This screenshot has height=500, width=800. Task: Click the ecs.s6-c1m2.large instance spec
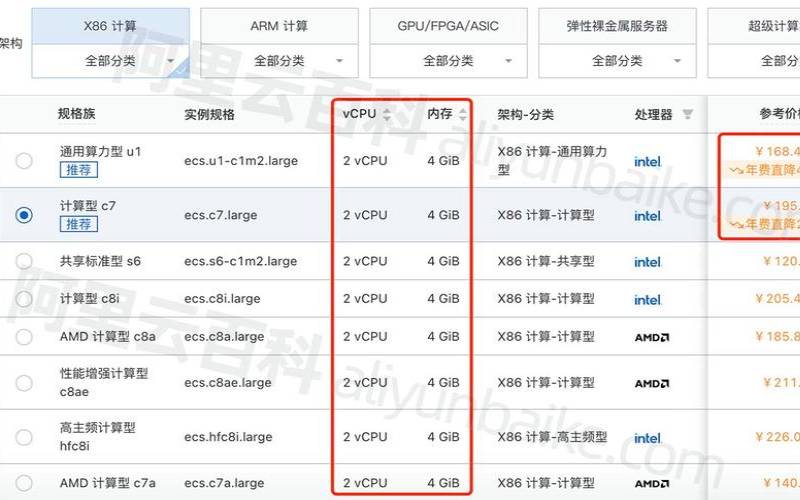point(240,261)
